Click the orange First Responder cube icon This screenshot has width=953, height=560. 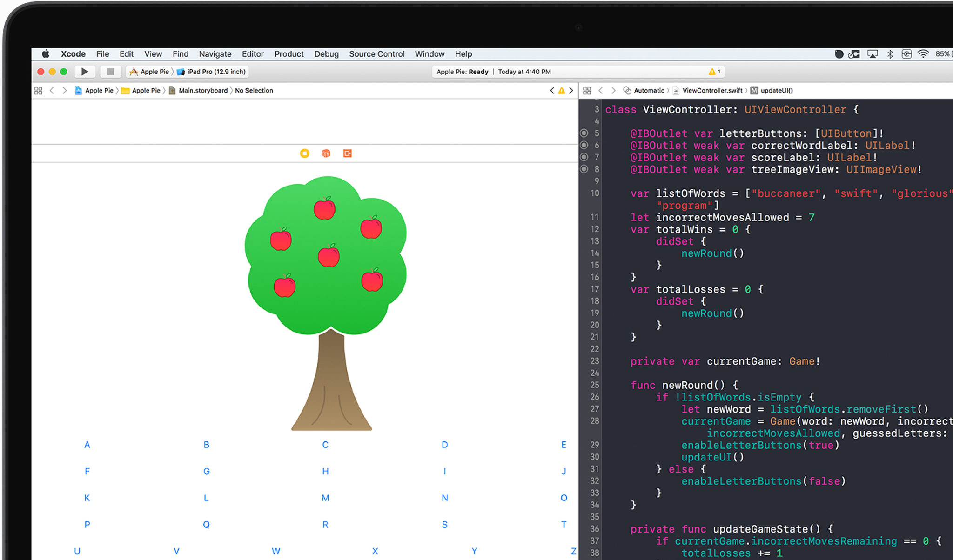[x=325, y=153]
